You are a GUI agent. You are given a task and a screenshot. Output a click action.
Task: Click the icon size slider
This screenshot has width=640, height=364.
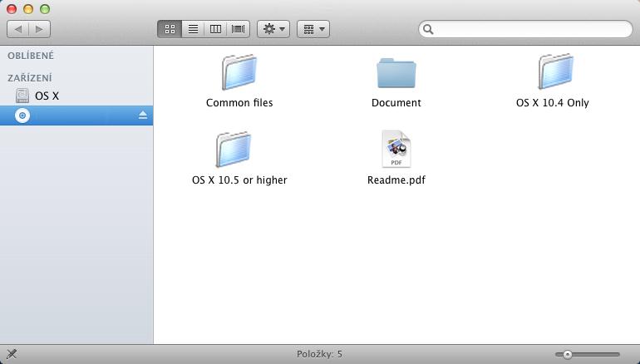point(588,355)
